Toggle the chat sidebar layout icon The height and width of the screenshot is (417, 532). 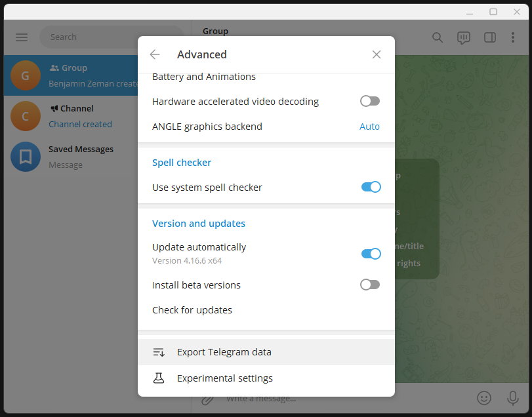pyautogui.click(x=489, y=37)
